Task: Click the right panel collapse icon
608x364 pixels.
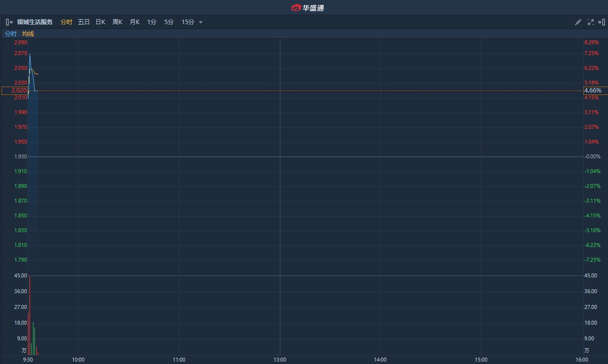Action: pyautogui.click(x=601, y=22)
